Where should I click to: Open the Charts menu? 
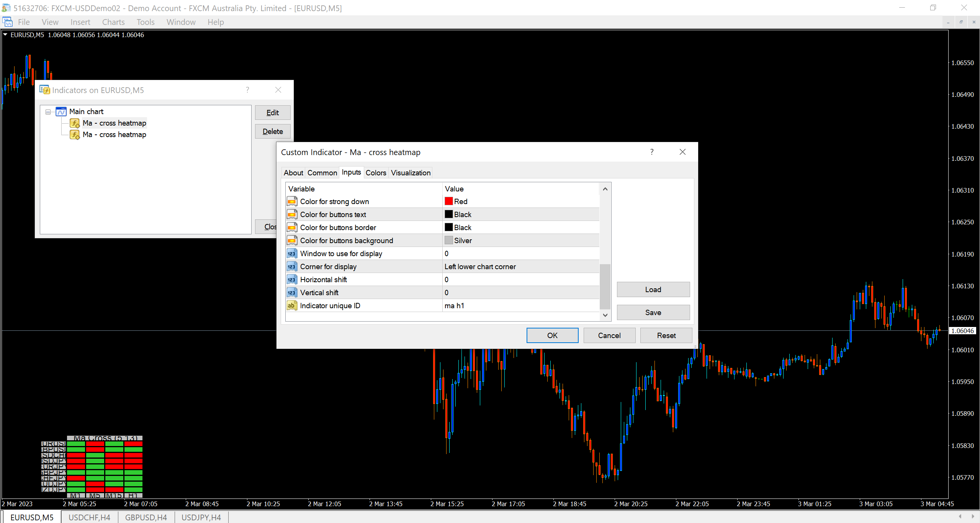pos(113,22)
